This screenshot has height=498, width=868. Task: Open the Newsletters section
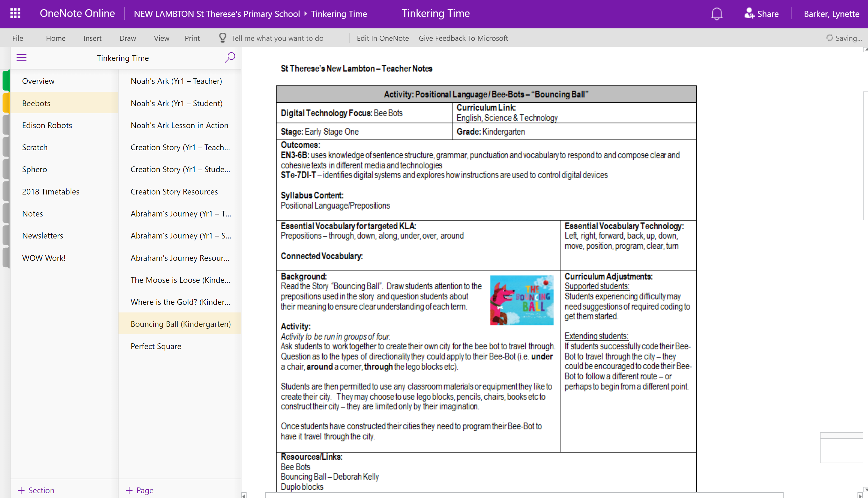(x=64, y=236)
